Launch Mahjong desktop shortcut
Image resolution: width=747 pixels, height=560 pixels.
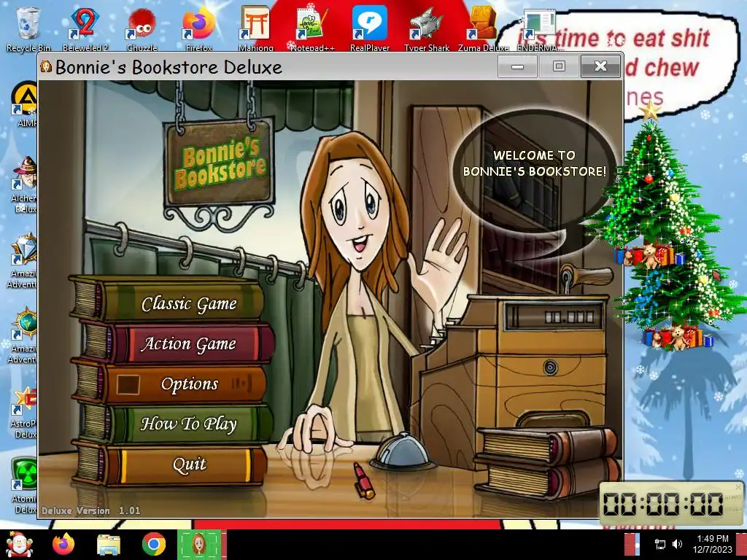click(x=256, y=29)
